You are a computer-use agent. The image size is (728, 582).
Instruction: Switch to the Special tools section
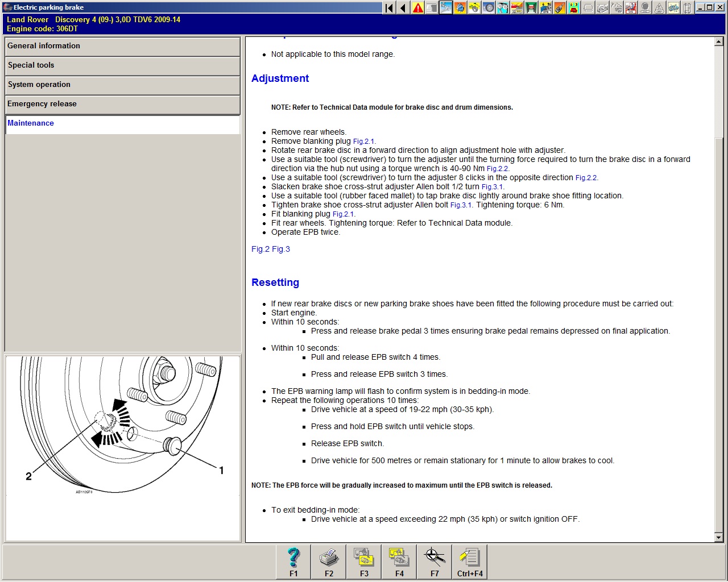click(122, 65)
